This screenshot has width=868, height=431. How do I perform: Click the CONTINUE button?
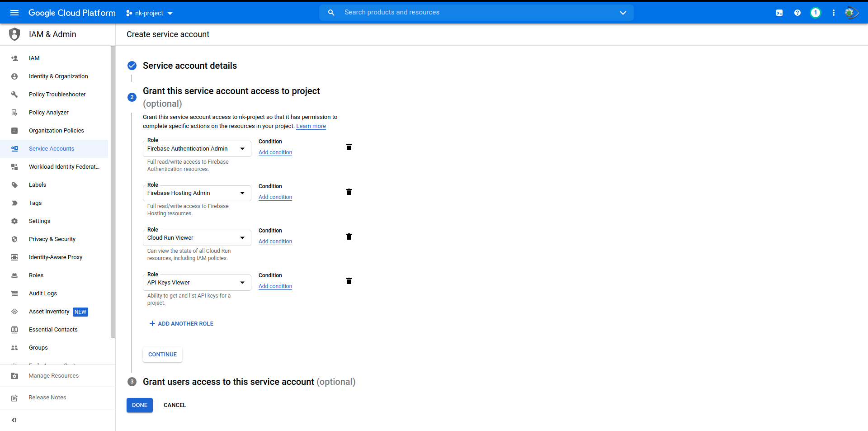click(x=162, y=355)
